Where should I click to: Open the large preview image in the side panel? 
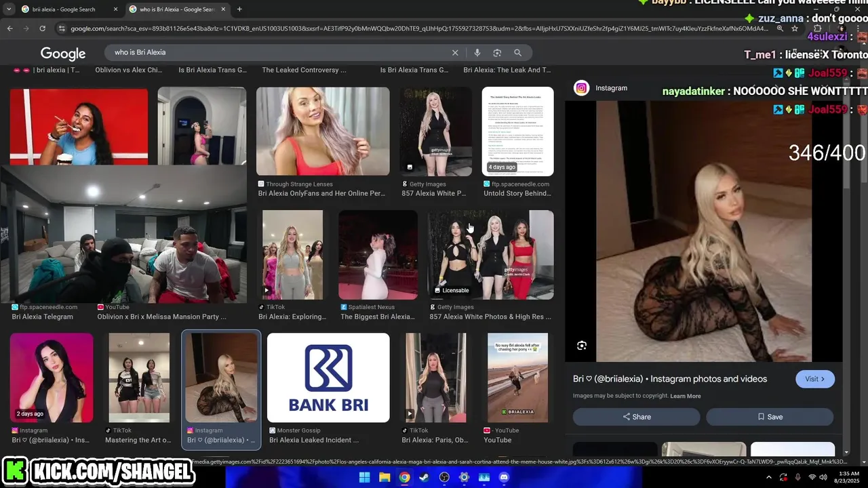pos(704,230)
